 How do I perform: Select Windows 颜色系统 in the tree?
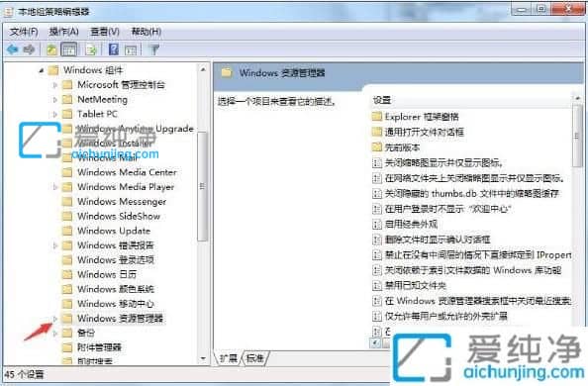tap(116, 289)
